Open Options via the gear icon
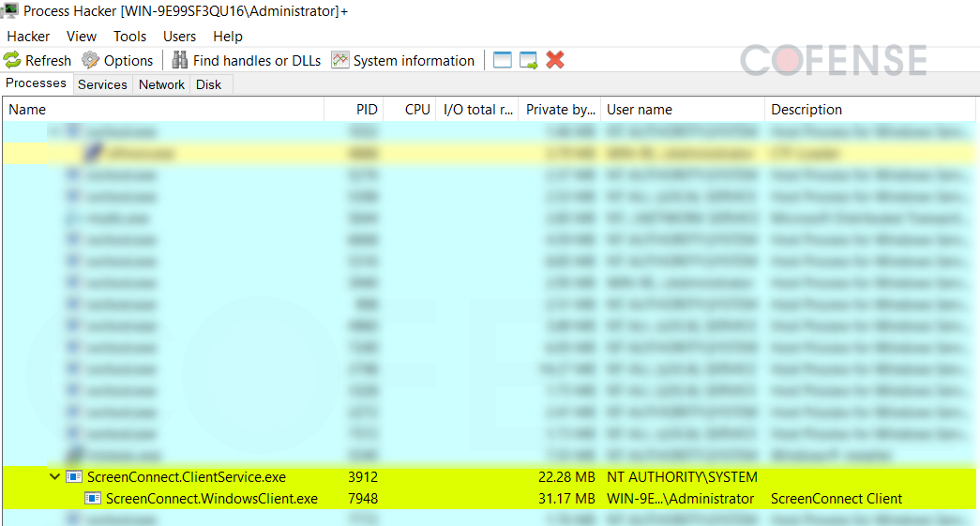 coord(91,60)
